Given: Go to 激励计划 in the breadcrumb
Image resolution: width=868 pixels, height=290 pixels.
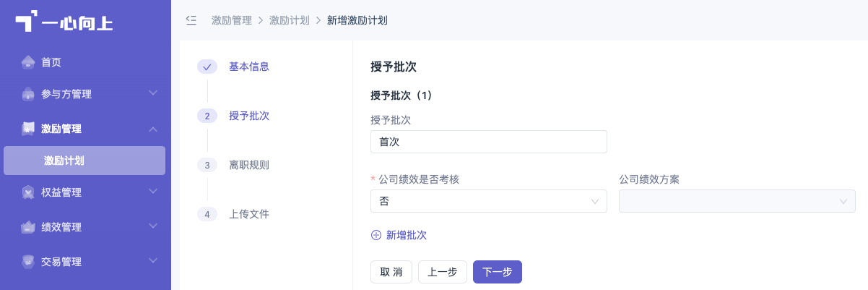Looking at the screenshot, I should [x=290, y=20].
